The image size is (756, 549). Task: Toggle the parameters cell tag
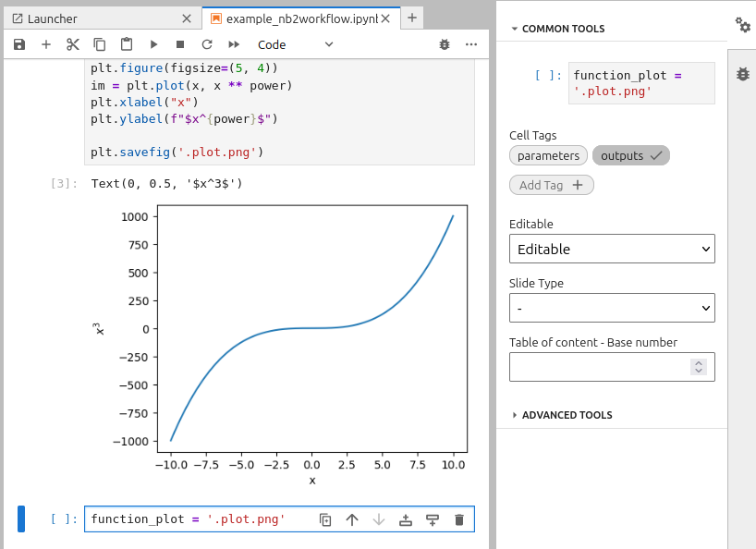pyautogui.click(x=548, y=155)
